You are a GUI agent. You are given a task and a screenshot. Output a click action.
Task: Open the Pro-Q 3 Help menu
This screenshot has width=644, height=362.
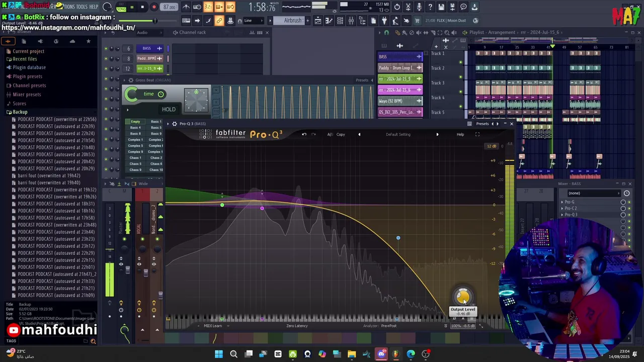point(460,134)
